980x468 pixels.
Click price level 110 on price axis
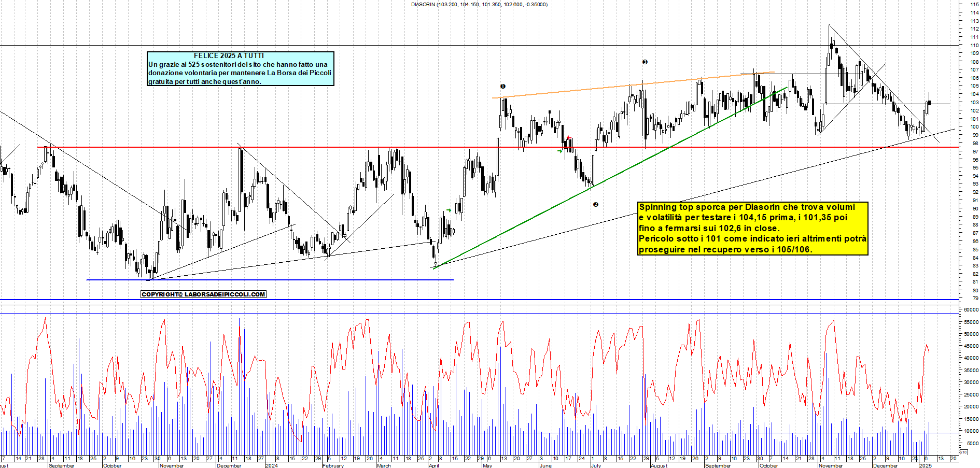click(x=974, y=45)
